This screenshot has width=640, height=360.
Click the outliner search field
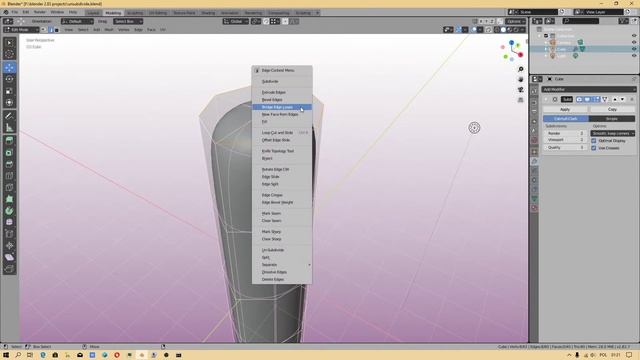tap(580, 21)
